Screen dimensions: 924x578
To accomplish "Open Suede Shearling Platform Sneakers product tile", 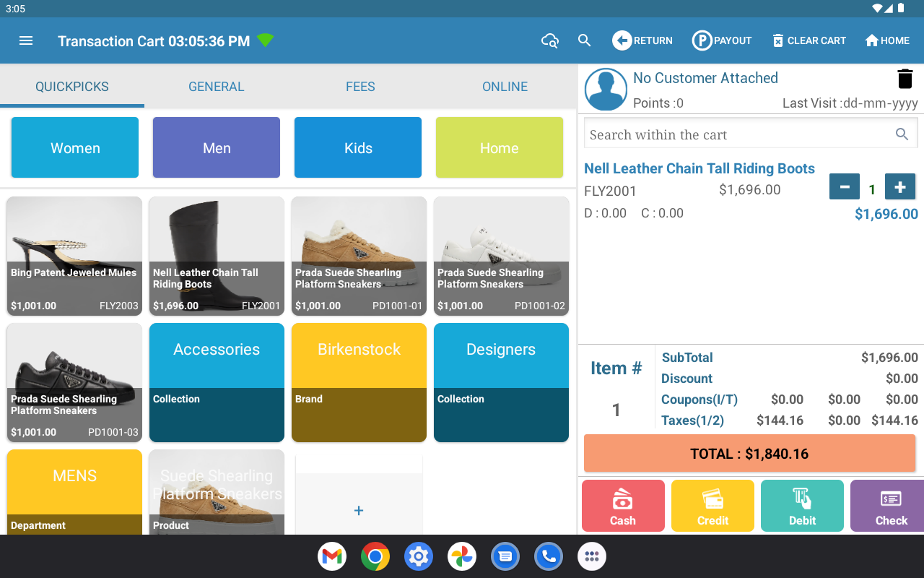I will 217,492.
